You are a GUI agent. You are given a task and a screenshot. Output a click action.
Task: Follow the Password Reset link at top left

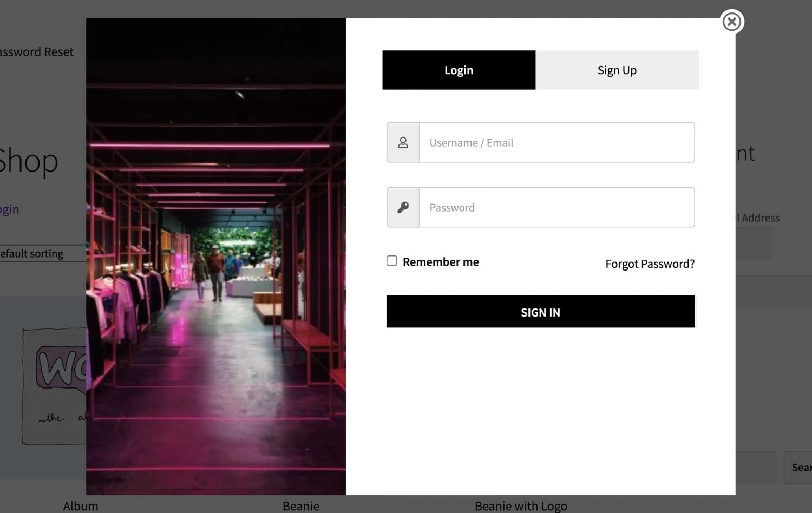(x=36, y=51)
